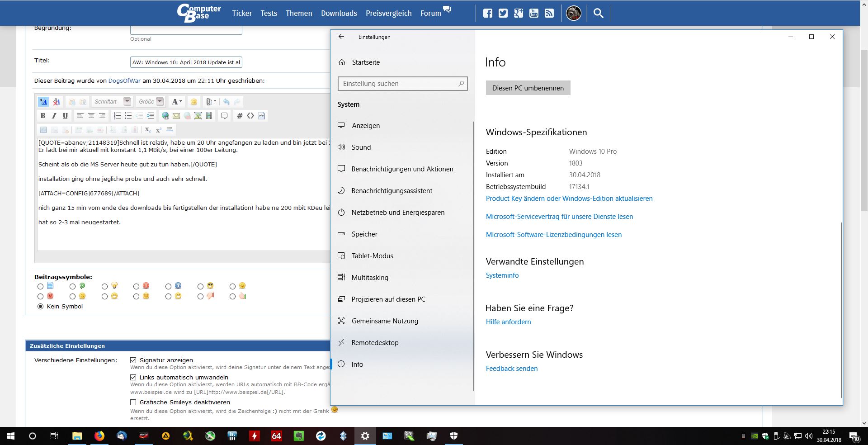Image resolution: width=868 pixels, height=445 pixels.
Task: Insert a numbered list
Action: click(x=117, y=116)
